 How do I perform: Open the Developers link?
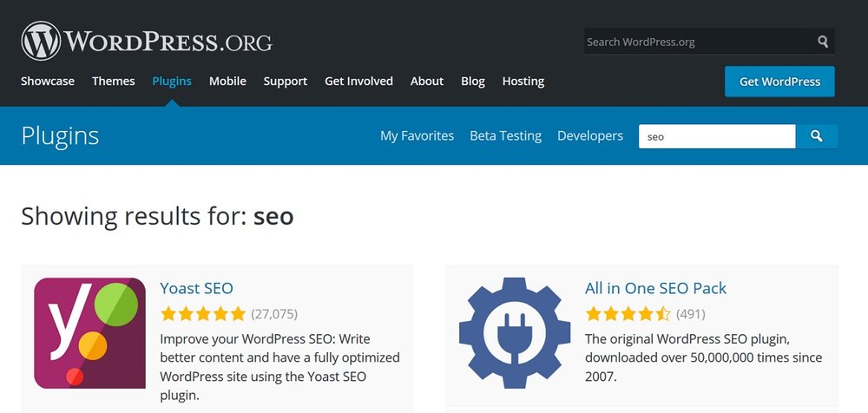click(x=590, y=136)
